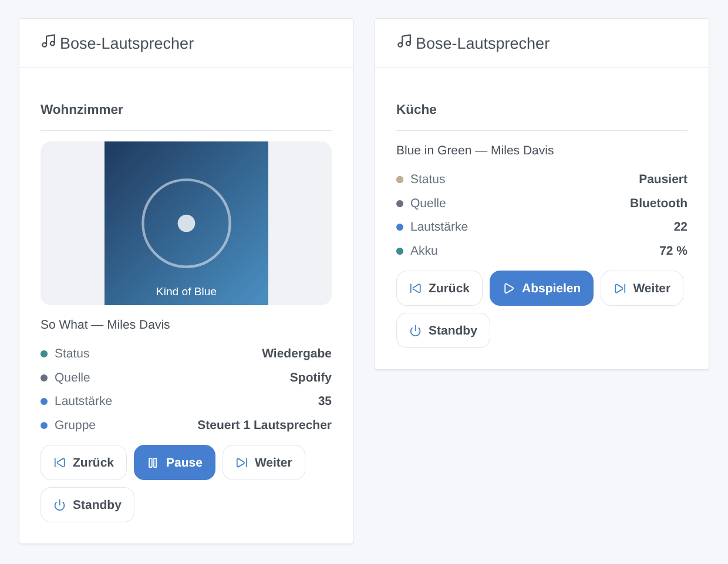Click the 'Gruppe' label in Wohnzimmer
Viewport: 728px width, 564px height.
coord(75,425)
